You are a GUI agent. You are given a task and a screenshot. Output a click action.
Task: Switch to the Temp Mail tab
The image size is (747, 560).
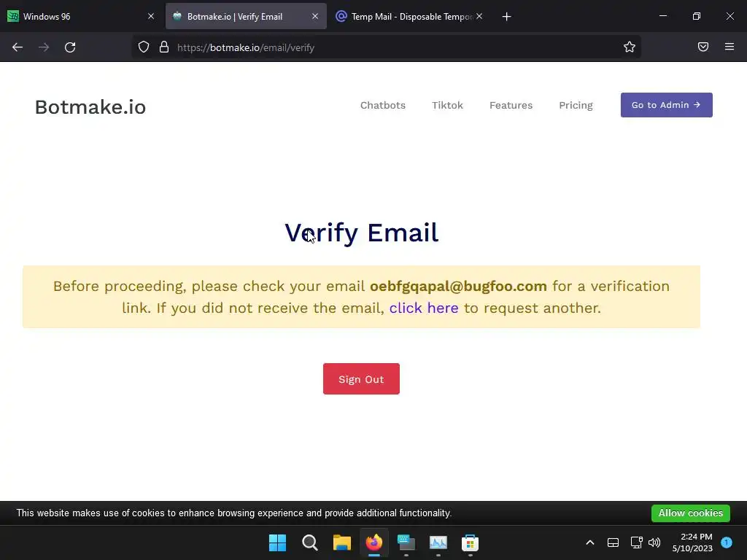pyautogui.click(x=409, y=16)
